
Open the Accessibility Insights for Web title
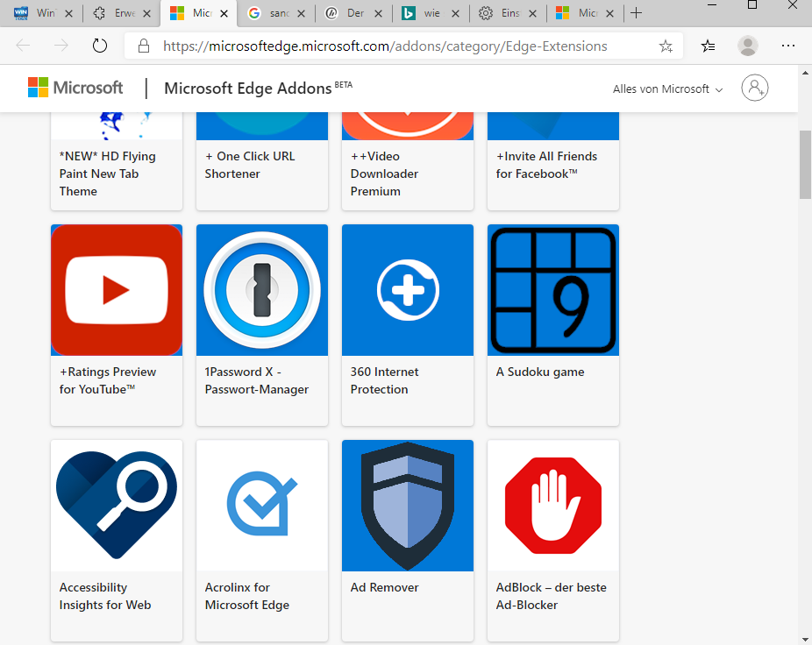click(105, 596)
